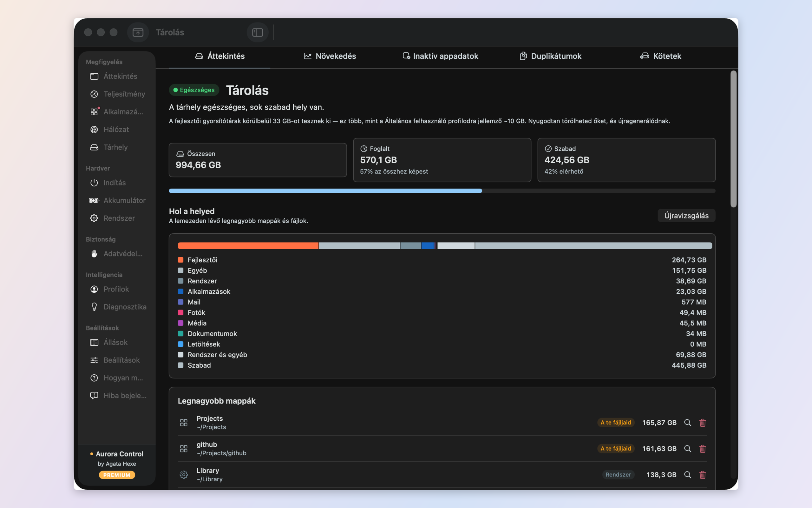Open the Alkalmazások sidebar item
This screenshot has height=508, width=812.
(x=116, y=112)
